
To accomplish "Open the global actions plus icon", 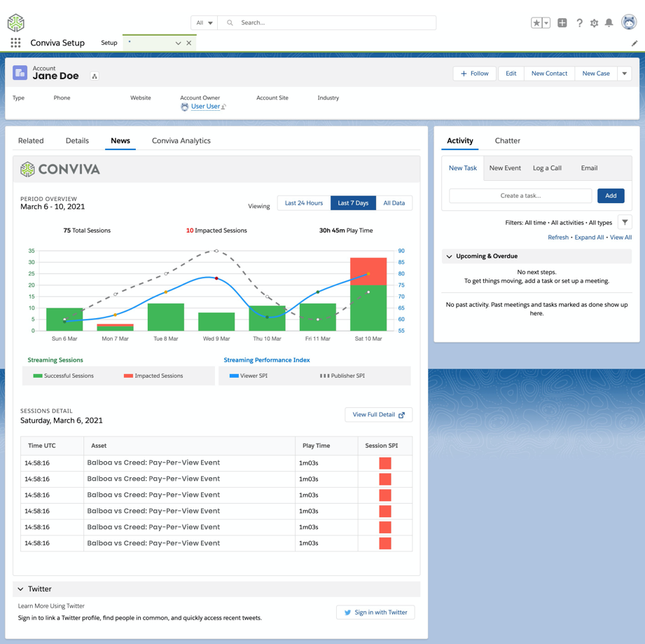I will tap(562, 22).
